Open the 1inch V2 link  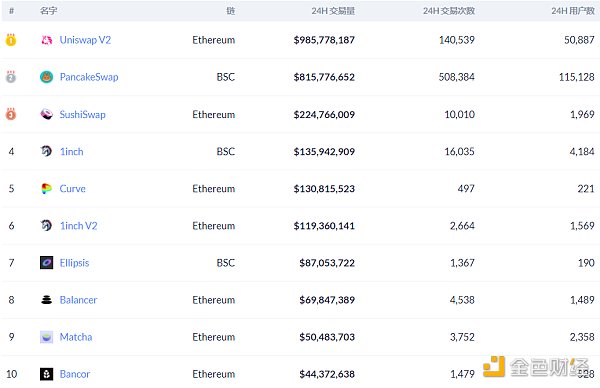tap(78, 226)
